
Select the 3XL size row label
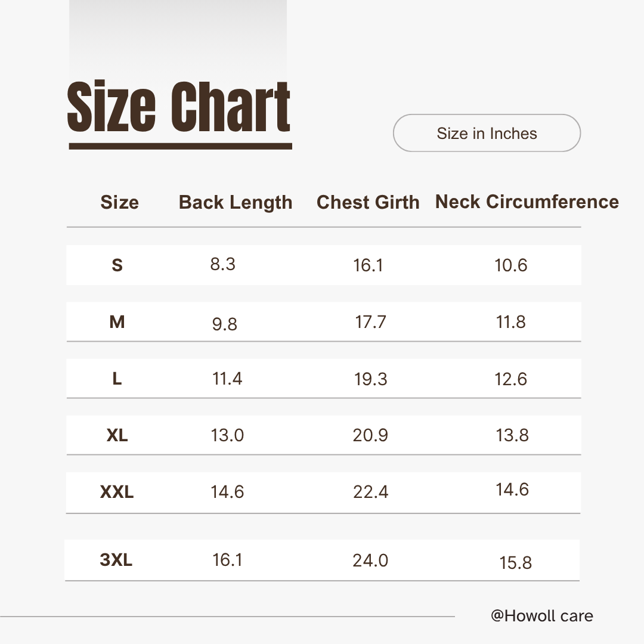point(116,560)
